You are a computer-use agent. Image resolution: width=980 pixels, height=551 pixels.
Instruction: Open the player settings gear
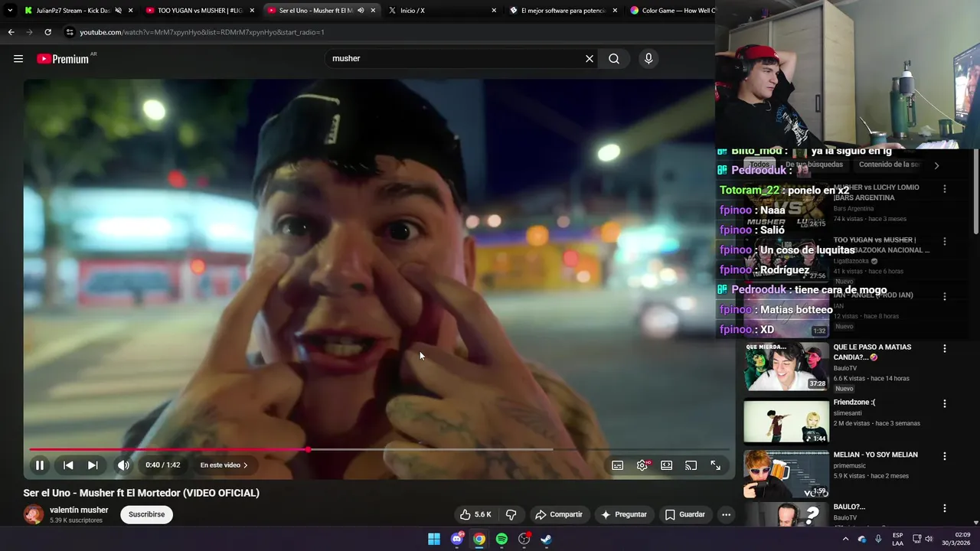[642, 465]
